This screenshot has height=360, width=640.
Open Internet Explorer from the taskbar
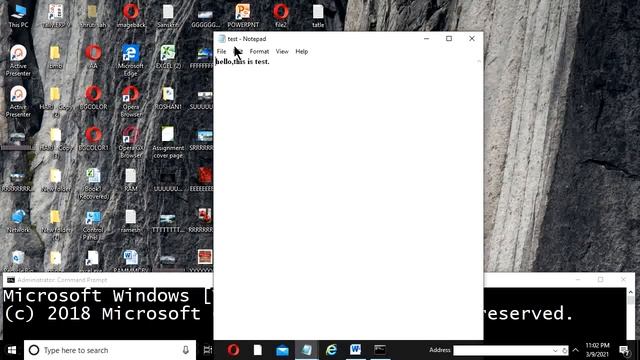pos(331,350)
